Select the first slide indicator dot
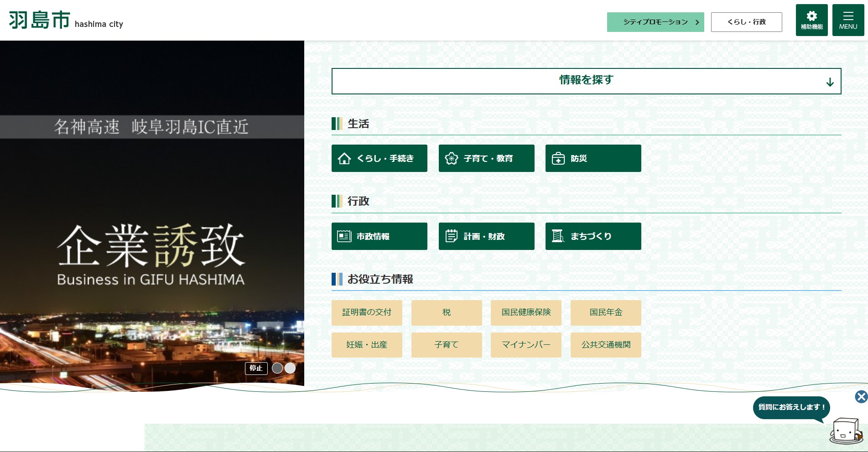This screenshot has width=868, height=452. 277,368
